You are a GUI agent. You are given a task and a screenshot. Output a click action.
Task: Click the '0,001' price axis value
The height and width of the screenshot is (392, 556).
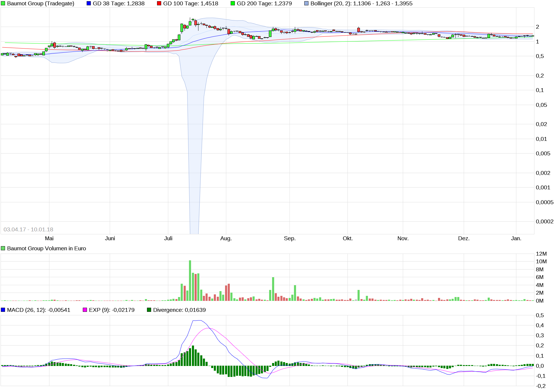click(543, 188)
